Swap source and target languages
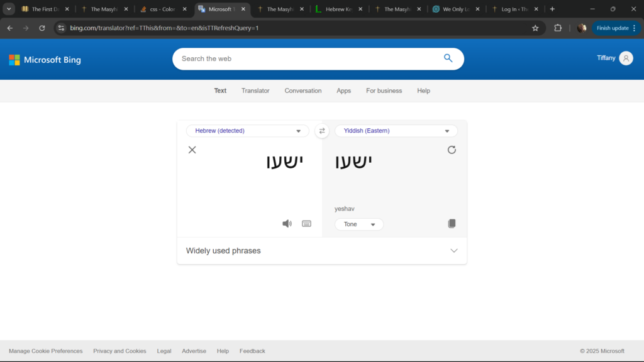644x362 pixels. pyautogui.click(x=322, y=131)
